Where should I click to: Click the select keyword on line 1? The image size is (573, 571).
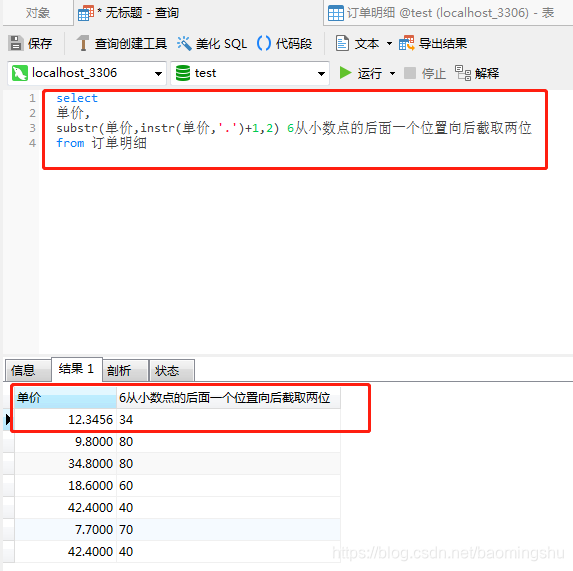pyautogui.click(x=77, y=98)
